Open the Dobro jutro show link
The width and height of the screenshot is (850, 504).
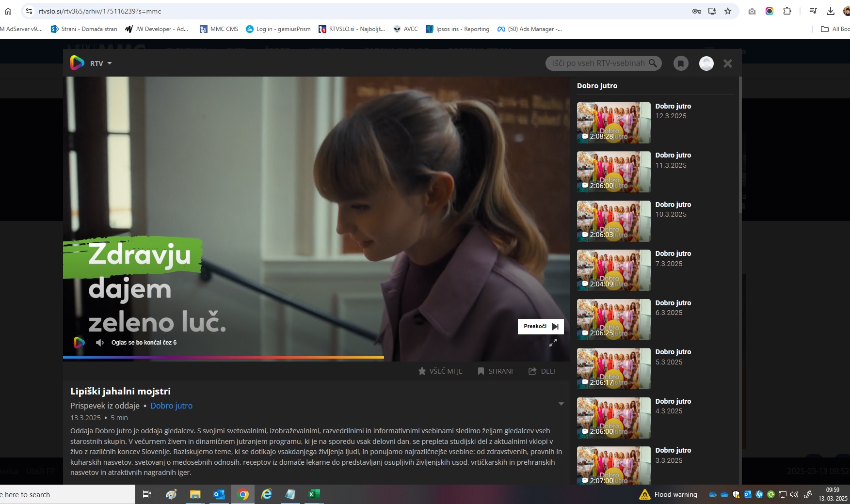point(171,406)
